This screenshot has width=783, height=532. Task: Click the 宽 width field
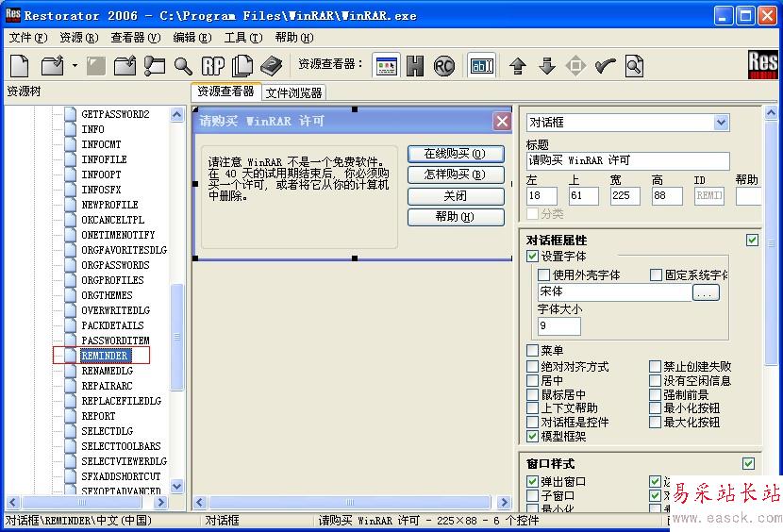coord(625,195)
